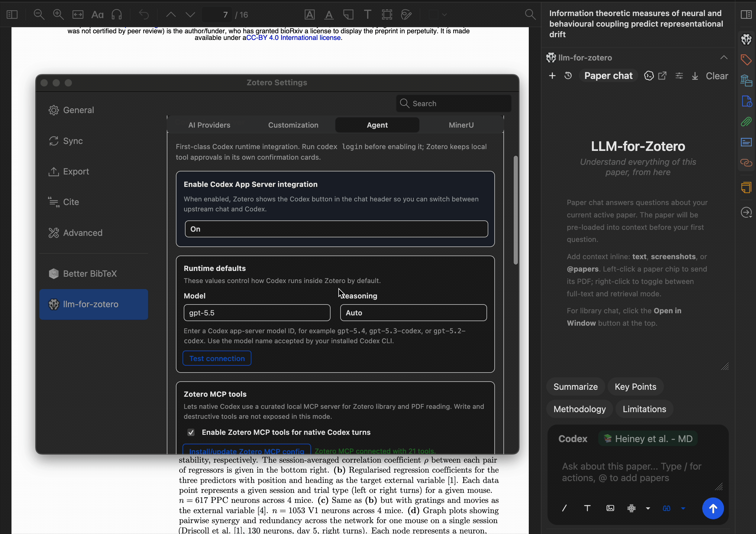Open the attachment info pane icon
Screen dimensions: 756x534
[x=746, y=101]
